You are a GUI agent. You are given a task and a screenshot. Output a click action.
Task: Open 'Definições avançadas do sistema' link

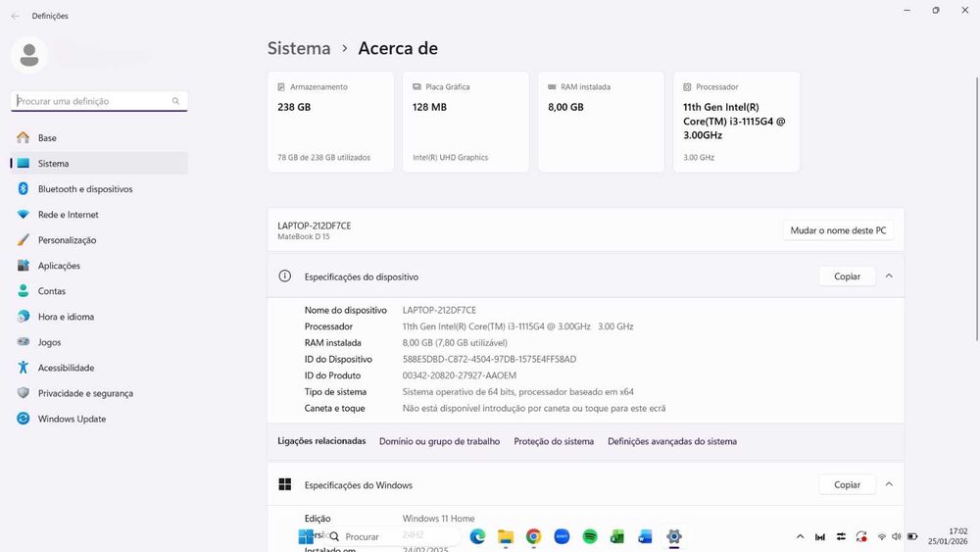click(672, 441)
